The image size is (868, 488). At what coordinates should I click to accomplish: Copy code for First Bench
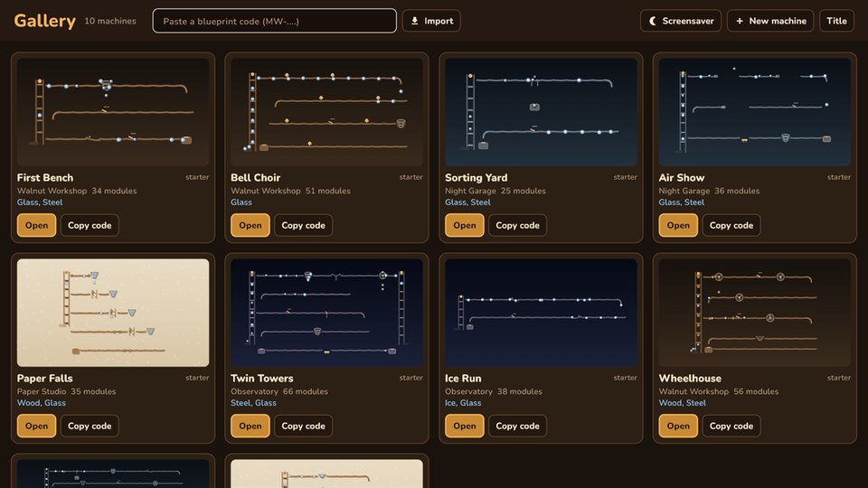point(90,225)
